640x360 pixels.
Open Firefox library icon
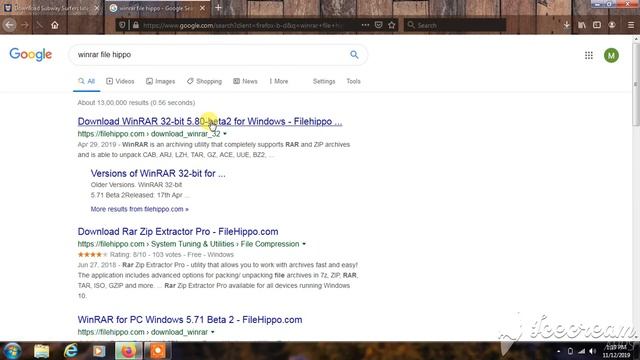582,25
